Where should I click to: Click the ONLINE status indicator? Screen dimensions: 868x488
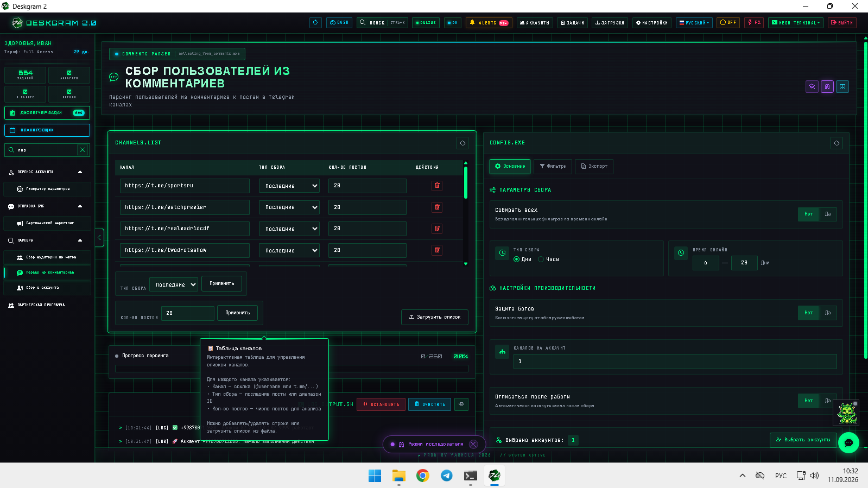[x=426, y=23]
